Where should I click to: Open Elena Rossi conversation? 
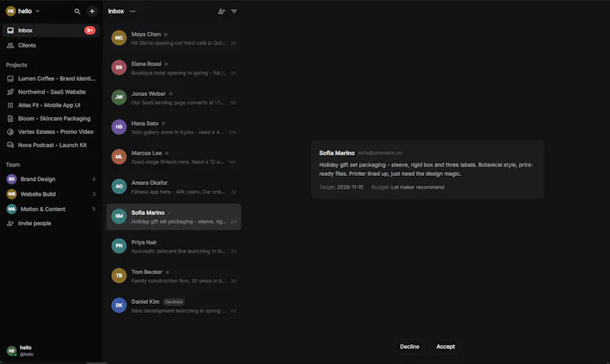click(174, 68)
